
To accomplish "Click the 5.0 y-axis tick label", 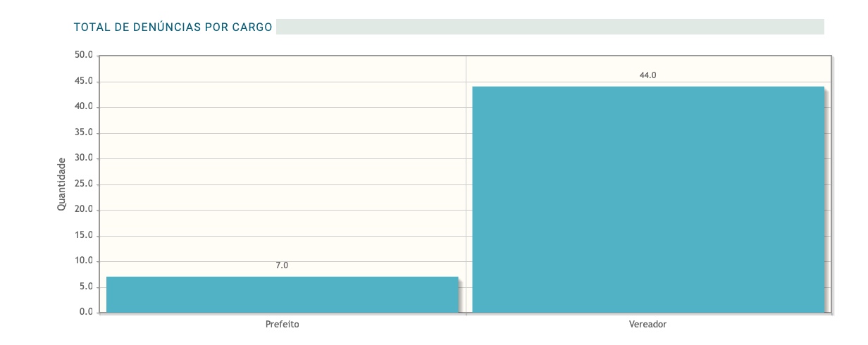I will pyautogui.click(x=86, y=287).
